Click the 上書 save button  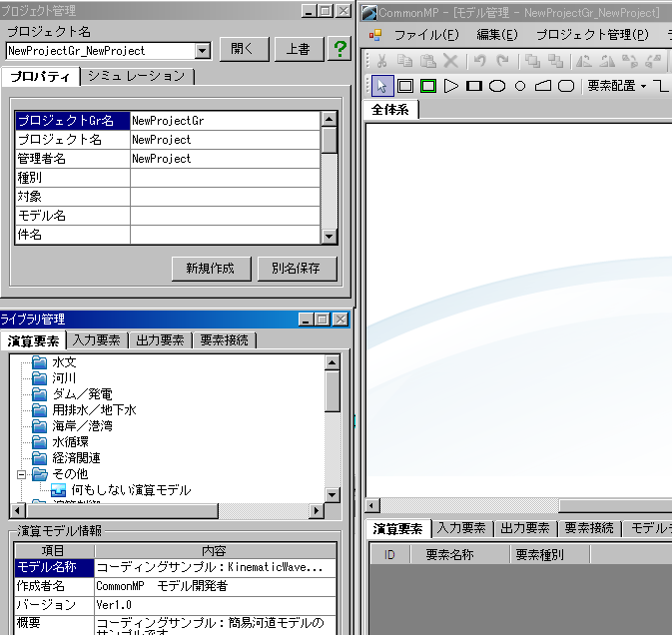[299, 49]
